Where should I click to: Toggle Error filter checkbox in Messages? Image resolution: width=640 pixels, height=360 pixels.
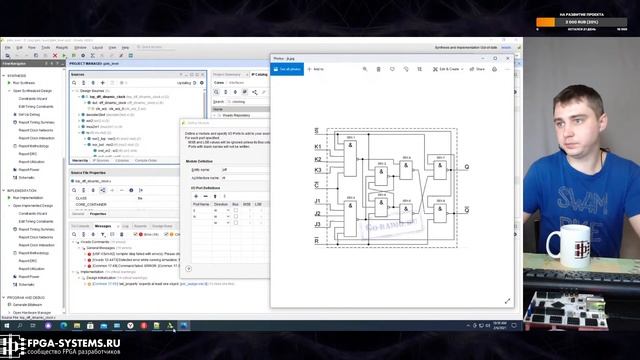coord(136,234)
